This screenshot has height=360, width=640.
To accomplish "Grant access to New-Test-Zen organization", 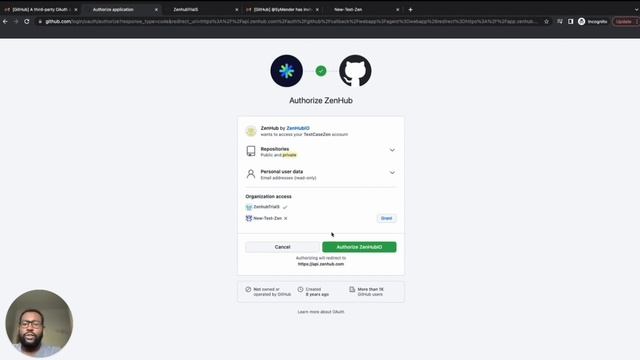I will [386, 218].
